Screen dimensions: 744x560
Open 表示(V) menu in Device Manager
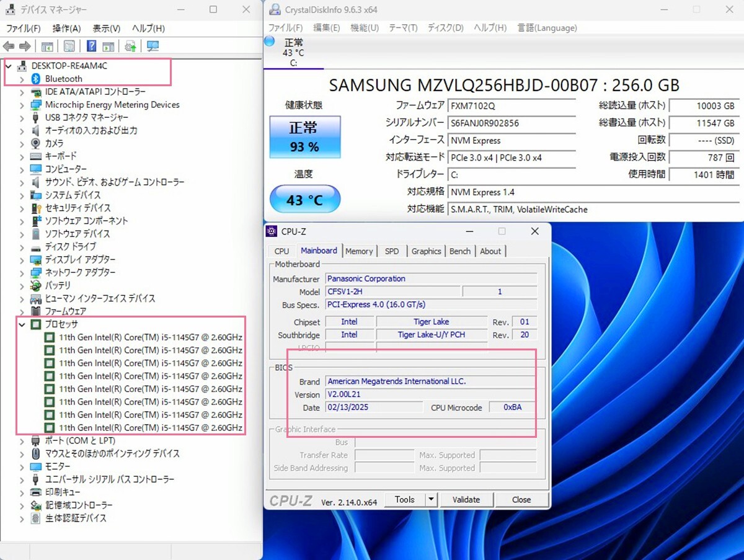(x=107, y=29)
